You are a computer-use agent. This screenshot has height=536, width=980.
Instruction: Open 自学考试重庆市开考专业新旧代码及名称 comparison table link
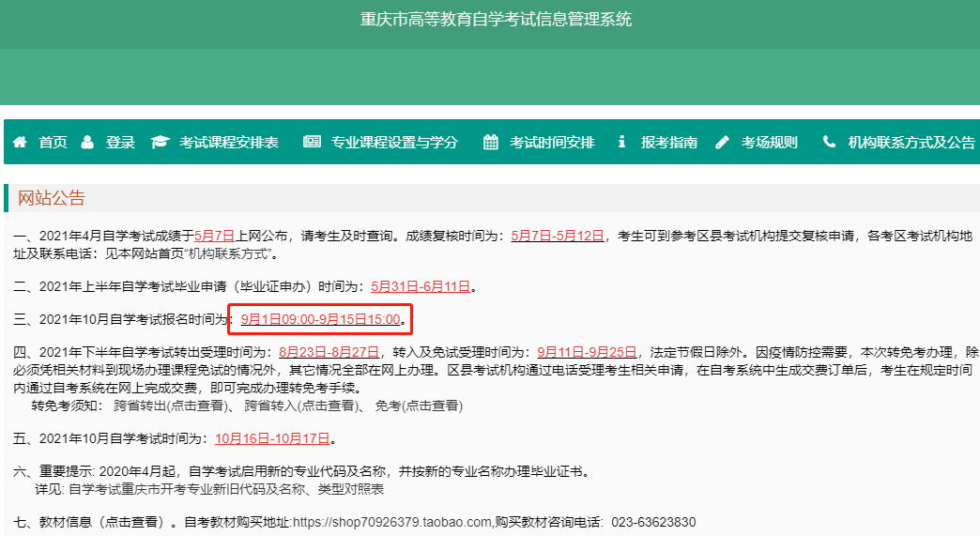pos(225,489)
